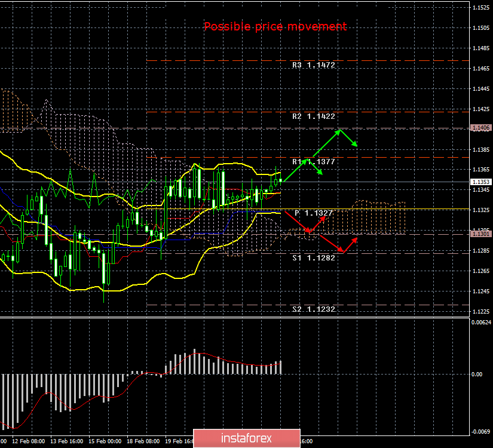Click the R1 1.1377 resistance label
Screen dimensions: 493x448
click(x=314, y=162)
